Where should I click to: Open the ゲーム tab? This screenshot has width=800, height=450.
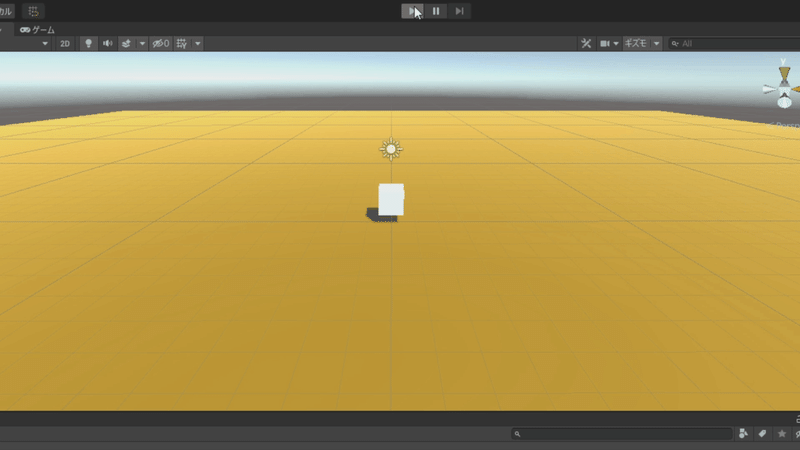(37, 30)
